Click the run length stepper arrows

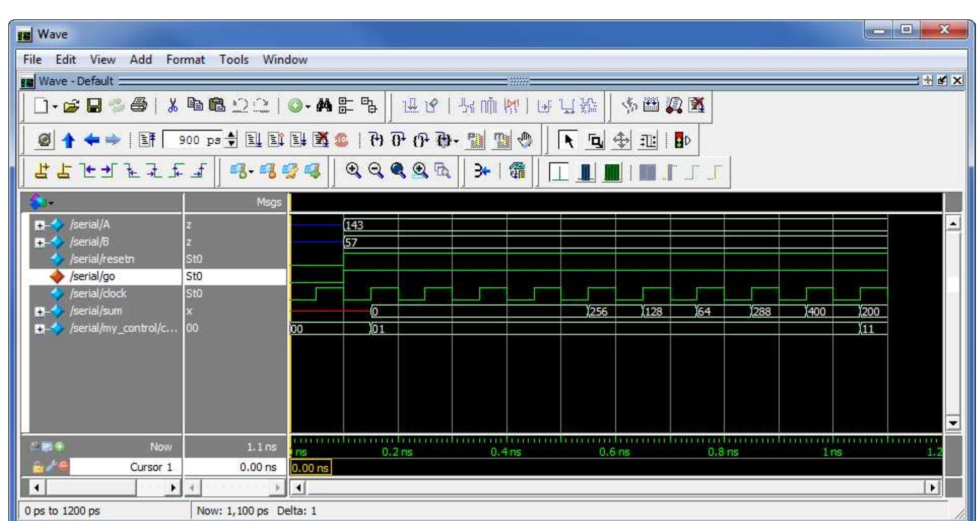click(231, 140)
